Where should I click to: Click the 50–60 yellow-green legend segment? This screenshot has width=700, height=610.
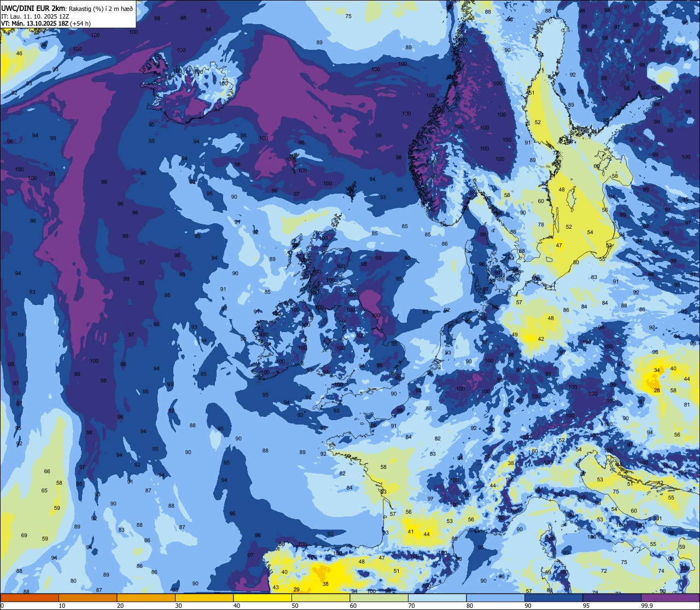point(320,597)
